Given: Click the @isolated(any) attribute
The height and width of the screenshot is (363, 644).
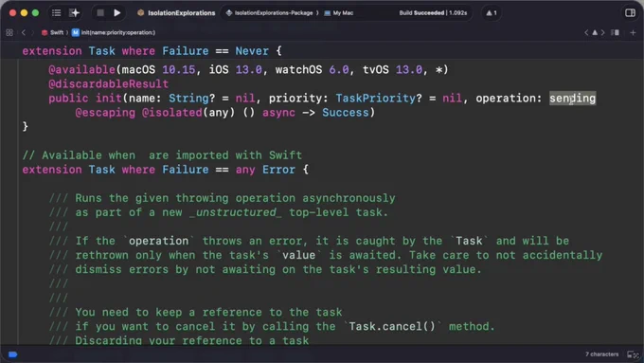Looking at the screenshot, I should coord(188,113).
